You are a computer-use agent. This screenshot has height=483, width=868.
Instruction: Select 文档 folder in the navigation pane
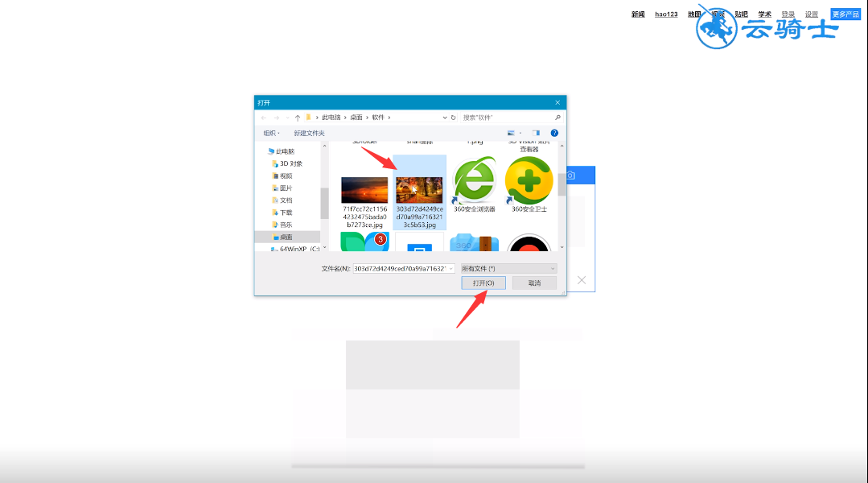282,200
